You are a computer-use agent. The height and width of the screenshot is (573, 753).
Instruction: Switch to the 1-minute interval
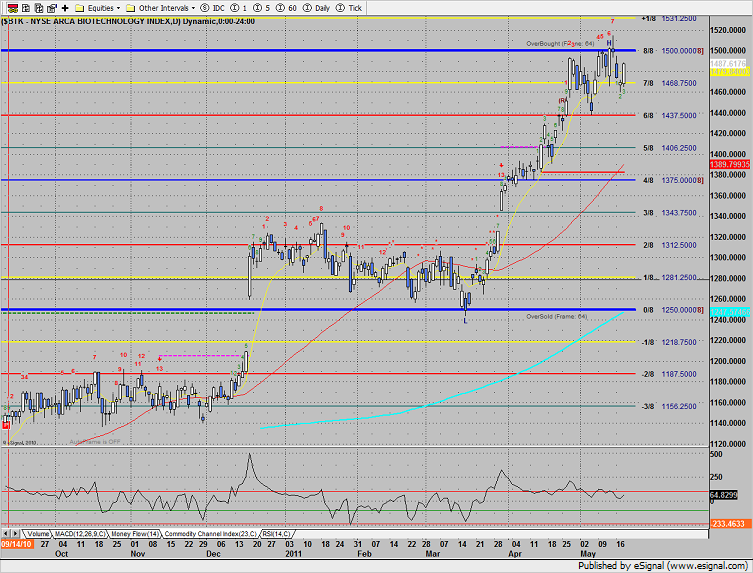(239, 8)
